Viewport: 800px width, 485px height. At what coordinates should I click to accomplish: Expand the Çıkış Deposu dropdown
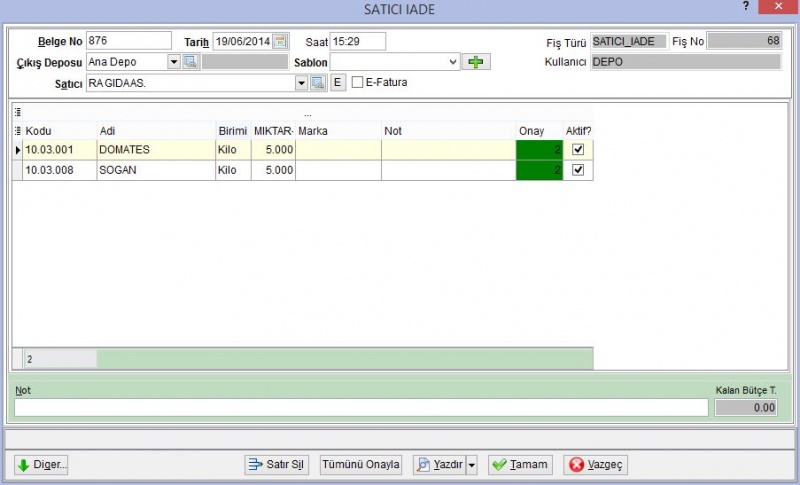(174, 62)
